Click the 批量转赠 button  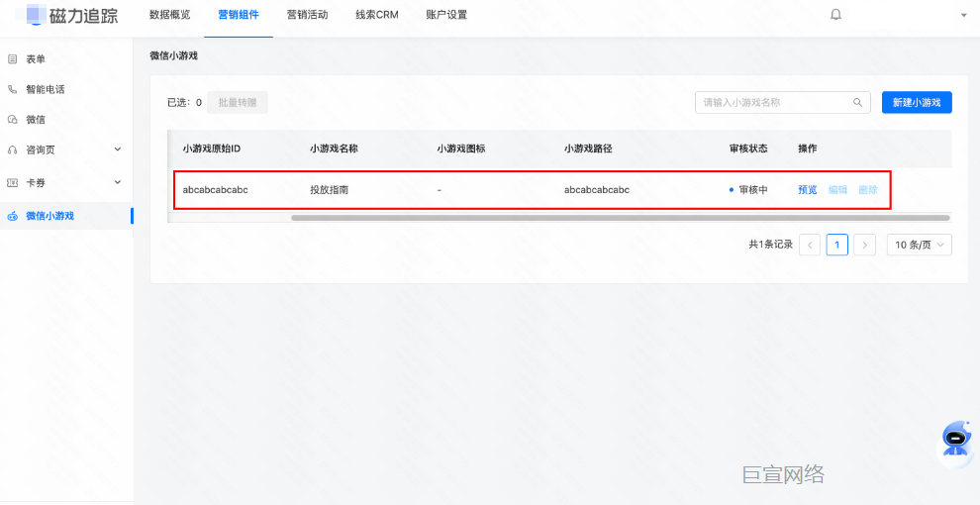(x=238, y=103)
